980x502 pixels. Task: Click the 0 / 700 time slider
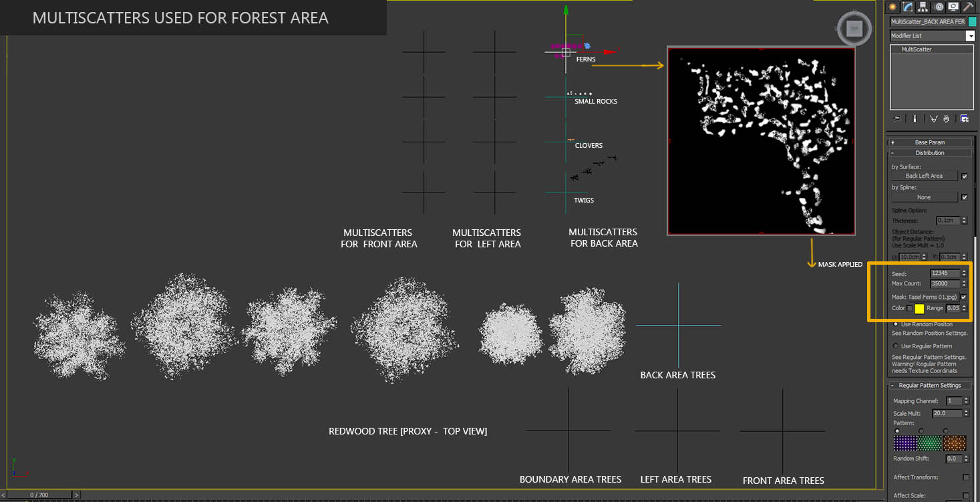[x=39, y=495]
